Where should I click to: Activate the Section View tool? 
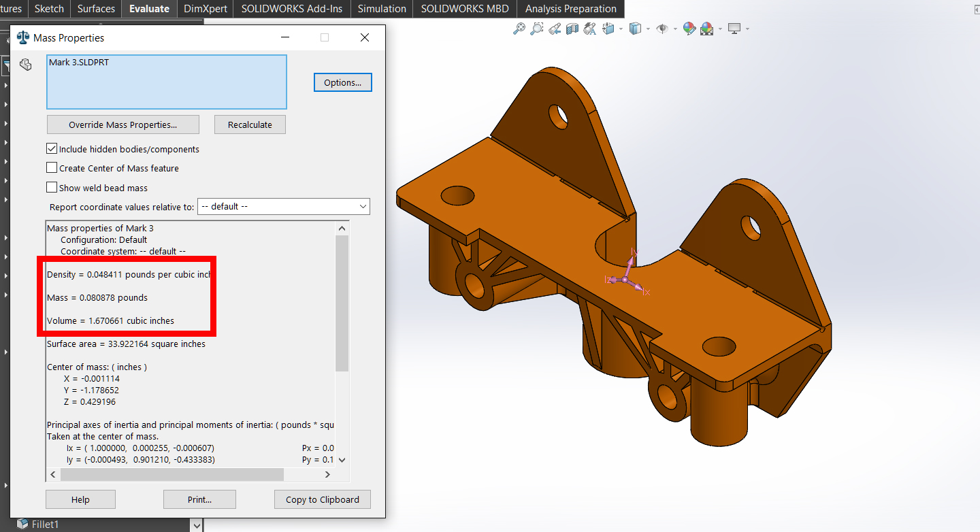(x=572, y=29)
